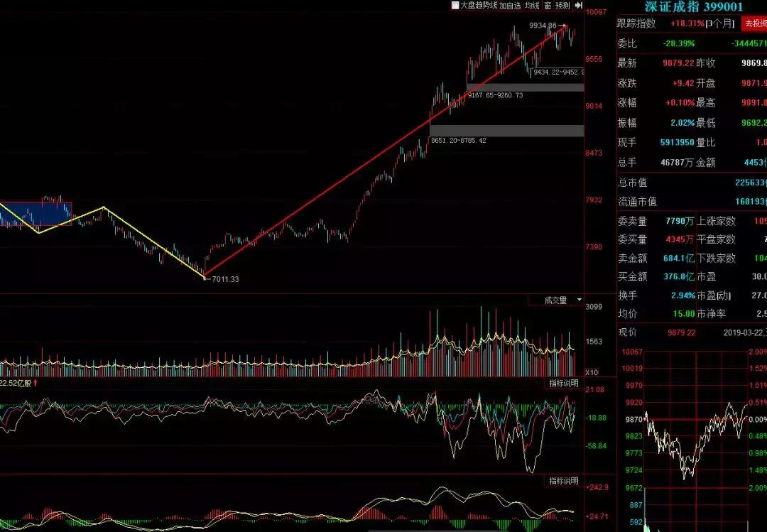Click the 9434.22-9452 gap label
This screenshot has width=767, height=532.
558,72
